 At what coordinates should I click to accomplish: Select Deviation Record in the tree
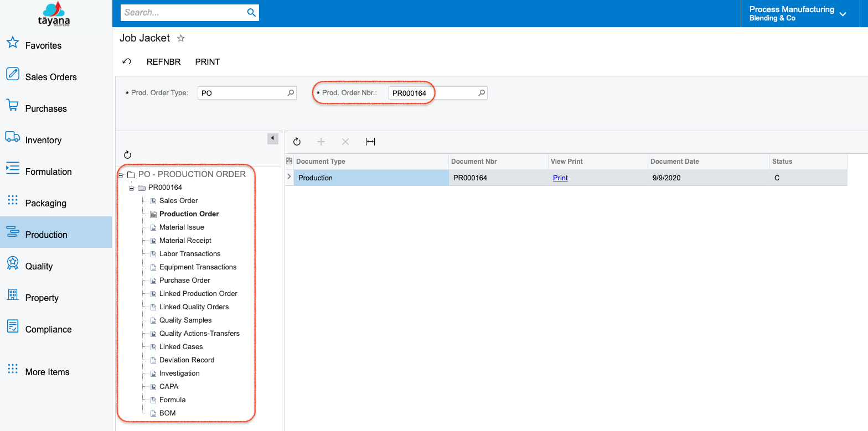[187, 360]
